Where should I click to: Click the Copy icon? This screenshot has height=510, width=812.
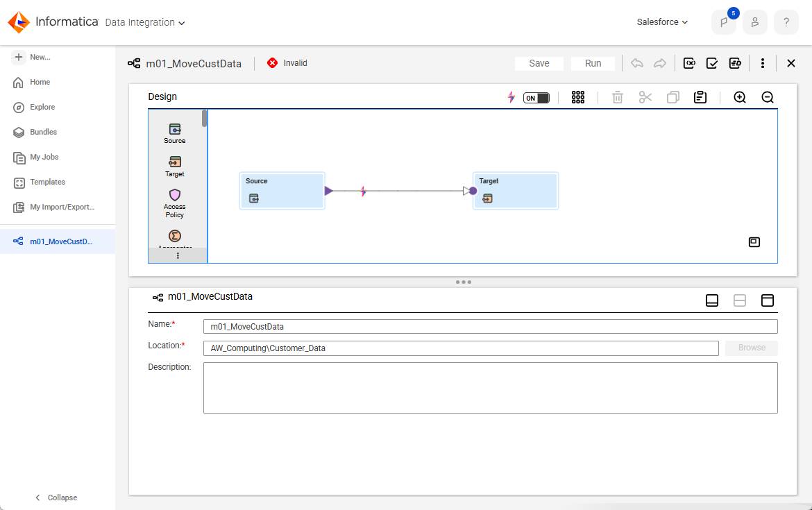pos(673,97)
